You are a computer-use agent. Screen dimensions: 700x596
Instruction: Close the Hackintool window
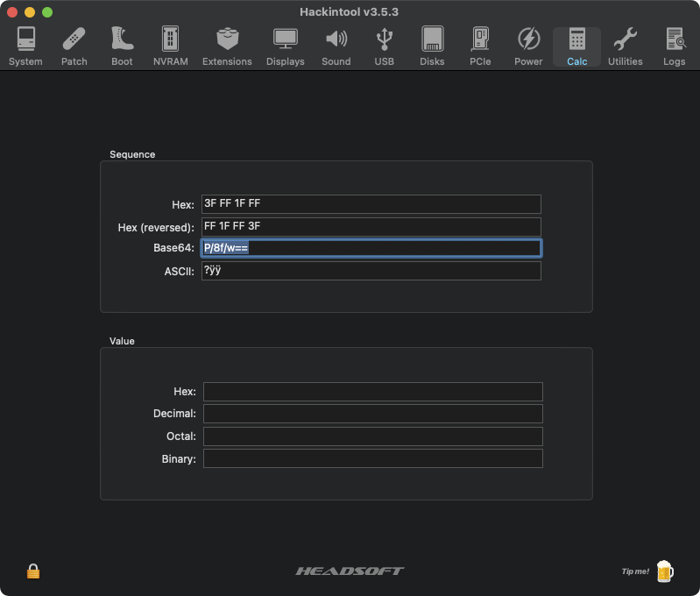(x=12, y=12)
